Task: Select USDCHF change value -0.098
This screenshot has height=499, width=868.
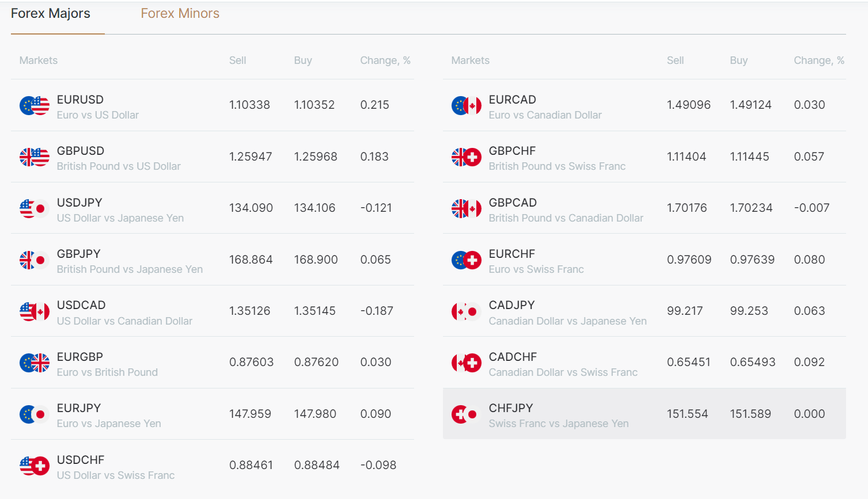Action: (x=378, y=465)
